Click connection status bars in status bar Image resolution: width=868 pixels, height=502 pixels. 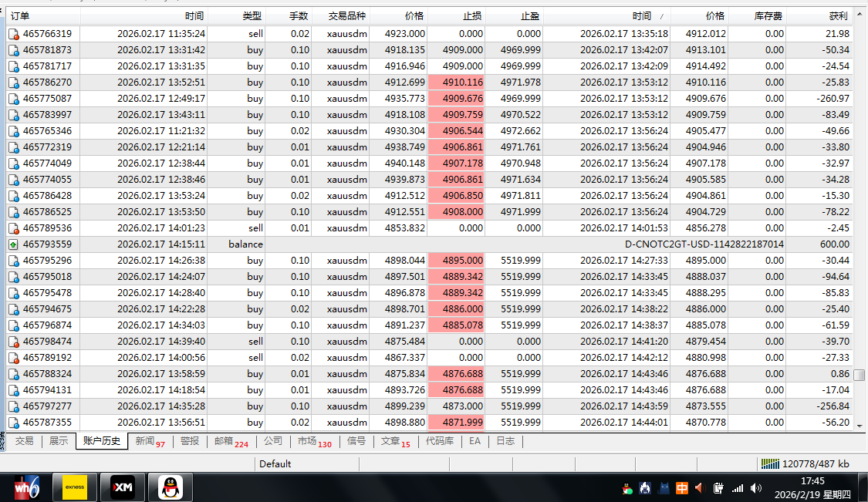[770, 463]
